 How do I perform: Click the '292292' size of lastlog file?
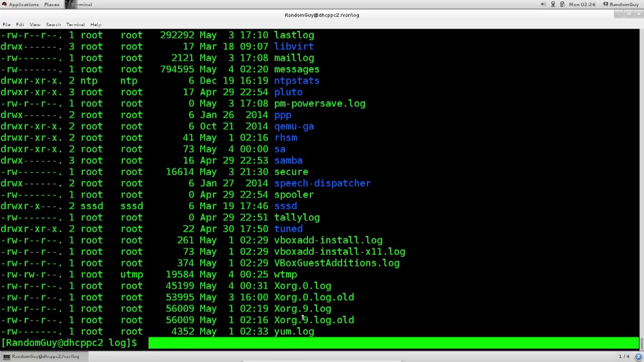coord(177,35)
